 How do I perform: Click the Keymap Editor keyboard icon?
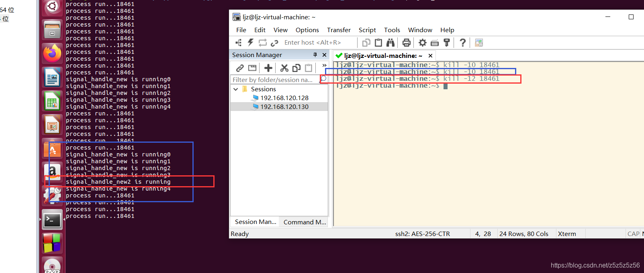click(435, 43)
